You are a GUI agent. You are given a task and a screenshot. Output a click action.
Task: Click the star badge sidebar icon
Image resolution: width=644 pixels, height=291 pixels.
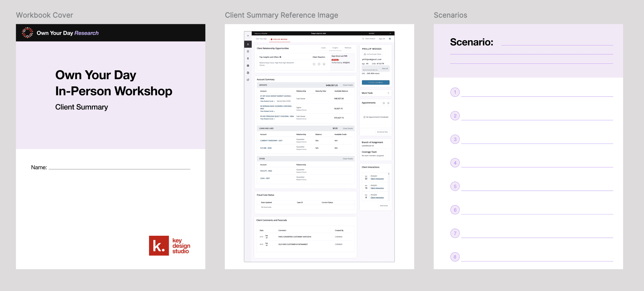[248, 59]
